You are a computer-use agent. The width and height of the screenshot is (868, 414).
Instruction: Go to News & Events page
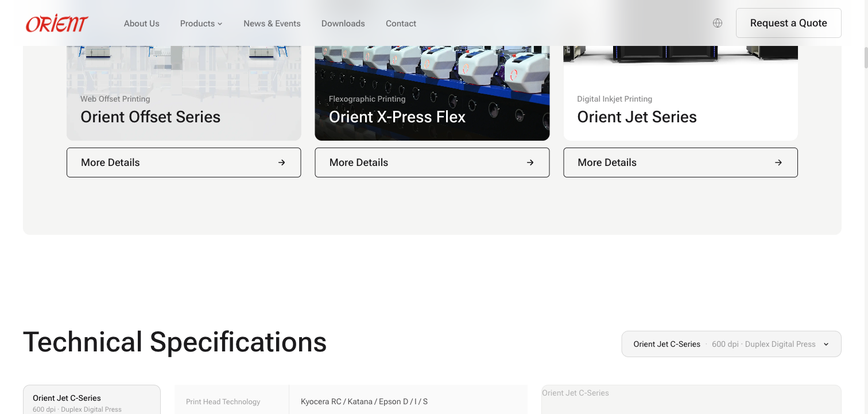point(272,24)
